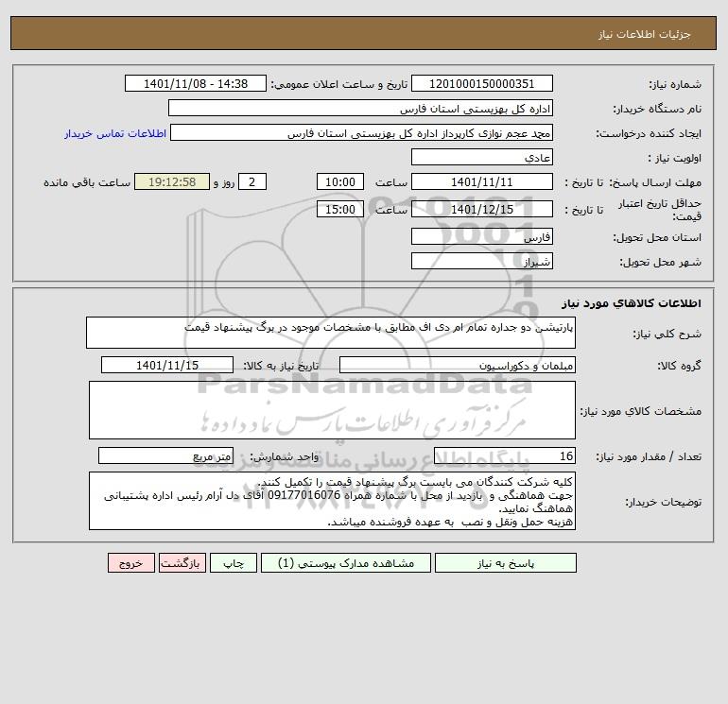Click the general need description text box

(331, 333)
